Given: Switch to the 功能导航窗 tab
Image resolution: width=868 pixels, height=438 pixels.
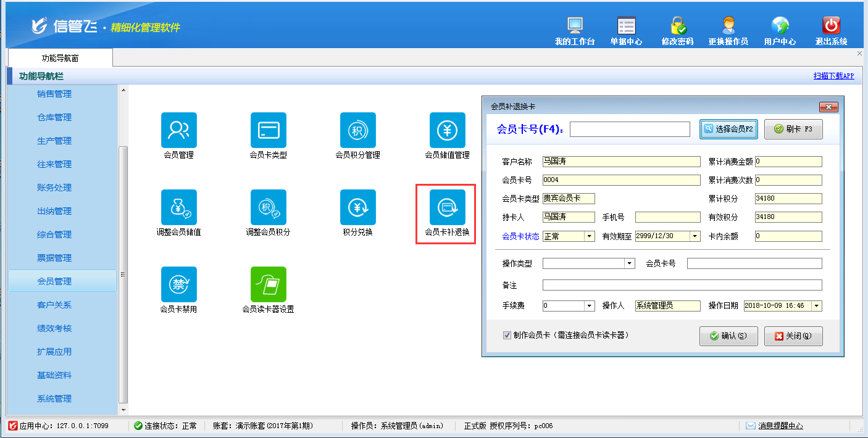Looking at the screenshot, I should pyautogui.click(x=60, y=58).
